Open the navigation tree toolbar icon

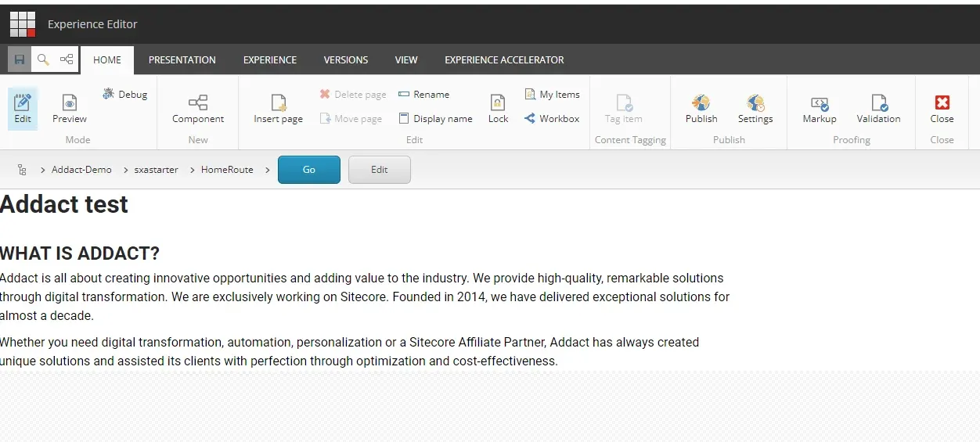[67, 59]
